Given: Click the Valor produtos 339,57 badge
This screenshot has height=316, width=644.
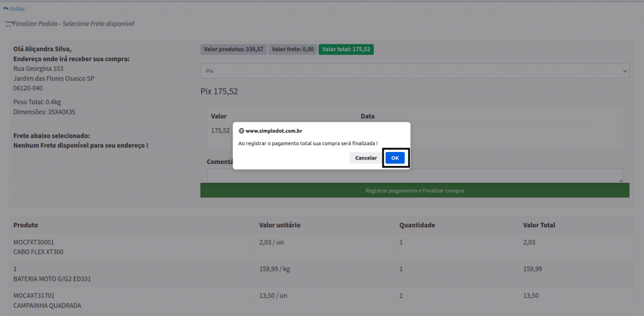Looking at the screenshot, I should pos(233,49).
